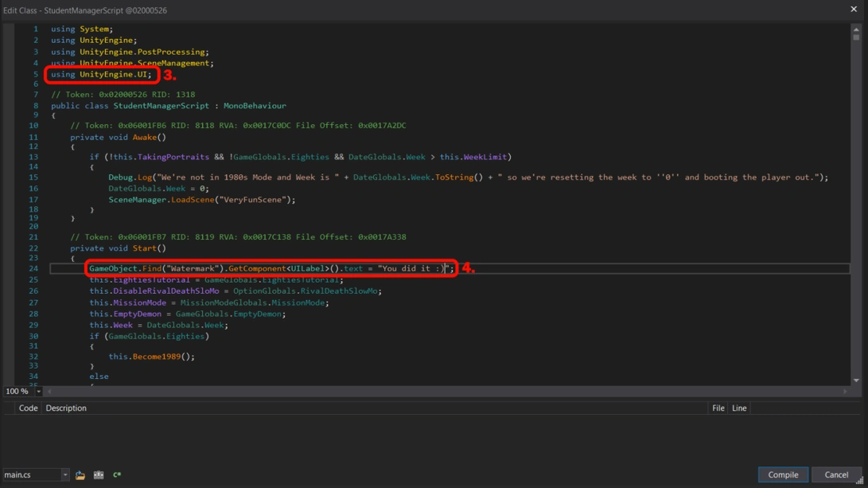Click the Cancel button
The height and width of the screenshot is (488, 868).
tap(836, 474)
